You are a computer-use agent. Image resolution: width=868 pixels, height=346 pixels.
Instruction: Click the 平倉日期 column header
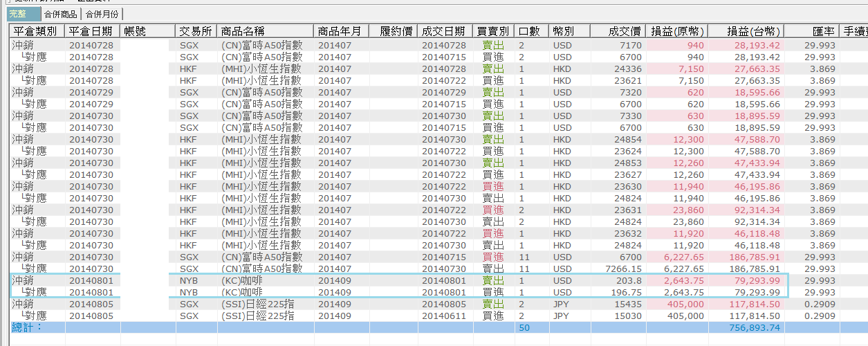93,31
